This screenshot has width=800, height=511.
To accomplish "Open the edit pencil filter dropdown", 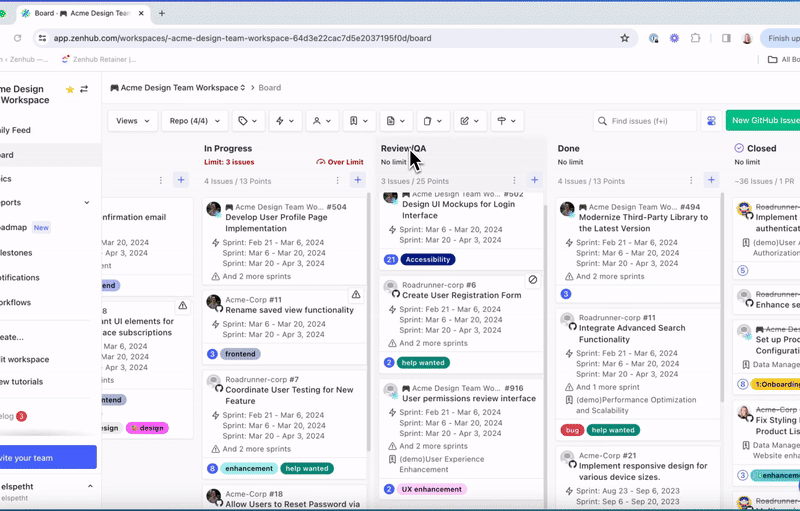I will (x=470, y=121).
